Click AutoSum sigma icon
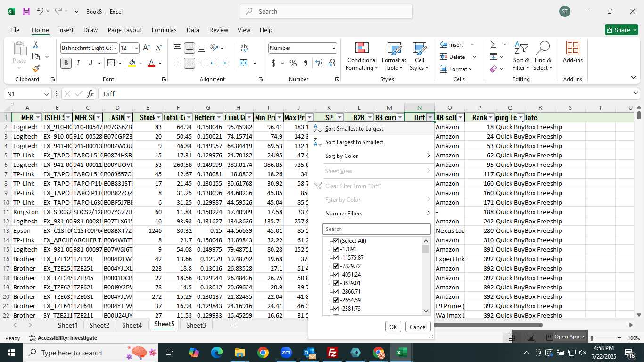 pos(494,44)
